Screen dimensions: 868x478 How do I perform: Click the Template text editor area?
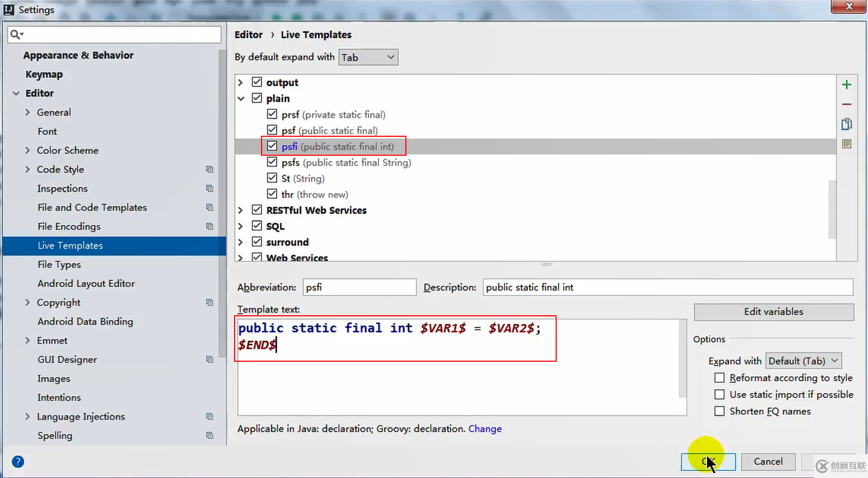[458, 367]
